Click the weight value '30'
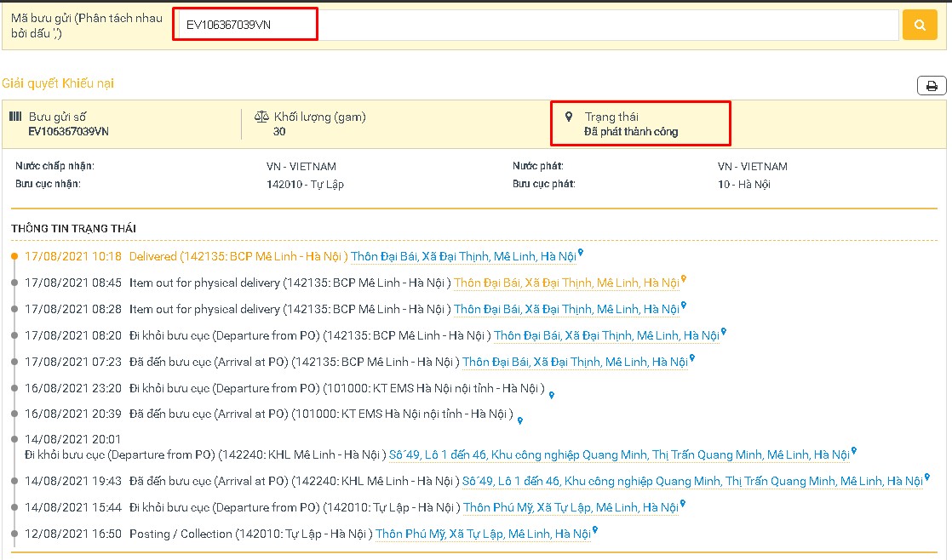 tap(279, 132)
